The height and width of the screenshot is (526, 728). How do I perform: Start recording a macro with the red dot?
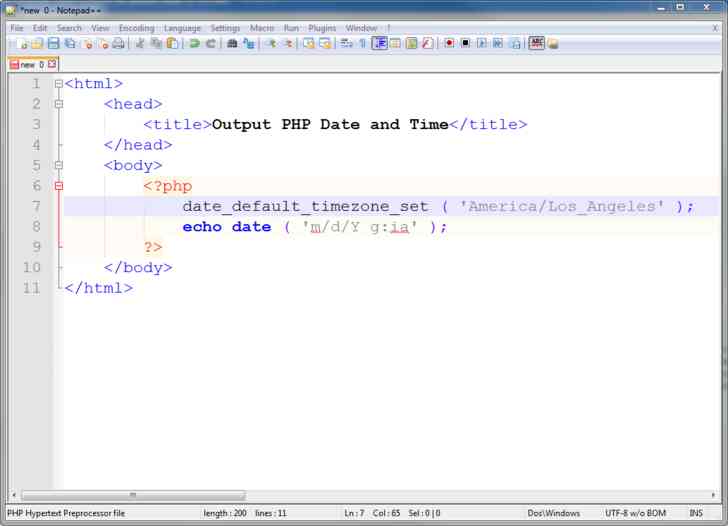(449, 44)
